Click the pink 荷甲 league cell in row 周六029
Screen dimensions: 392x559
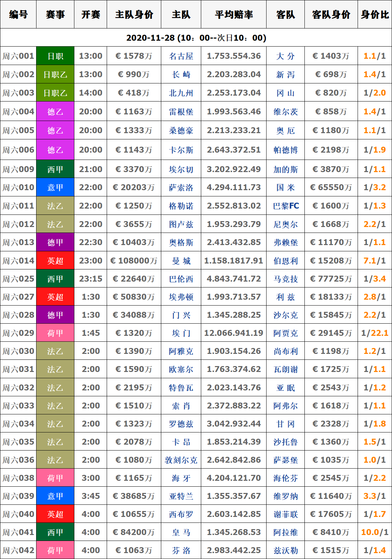pyautogui.click(x=55, y=333)
